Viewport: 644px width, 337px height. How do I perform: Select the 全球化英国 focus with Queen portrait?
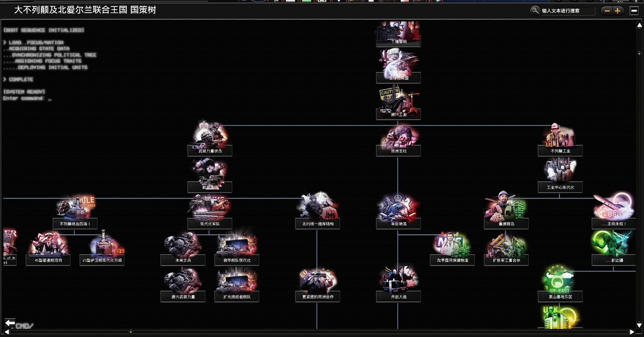[398, 66]
